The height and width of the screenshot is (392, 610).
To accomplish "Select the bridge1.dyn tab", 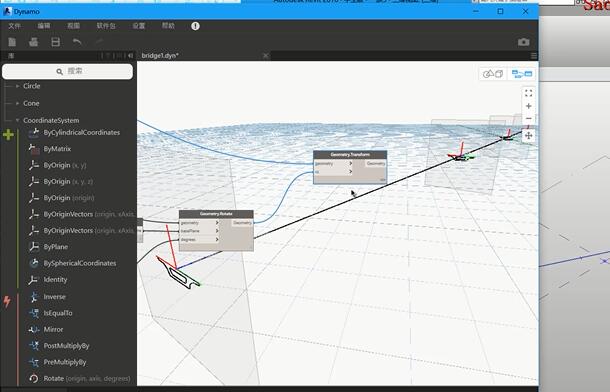I will 160,56.
